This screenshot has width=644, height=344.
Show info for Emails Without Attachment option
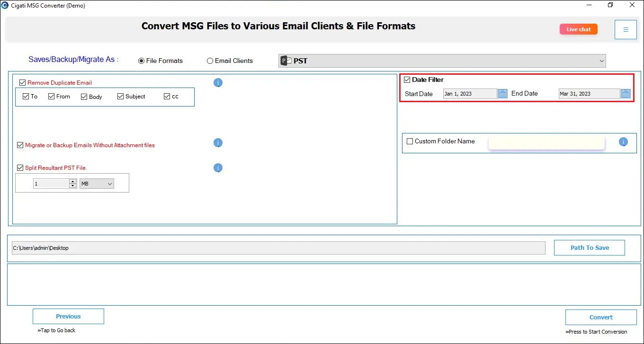click(218, 143)
